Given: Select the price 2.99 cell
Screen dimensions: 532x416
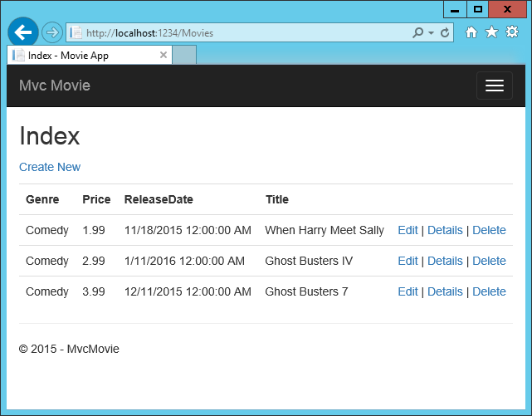Looking at the screenshot, I should [94, 261].
